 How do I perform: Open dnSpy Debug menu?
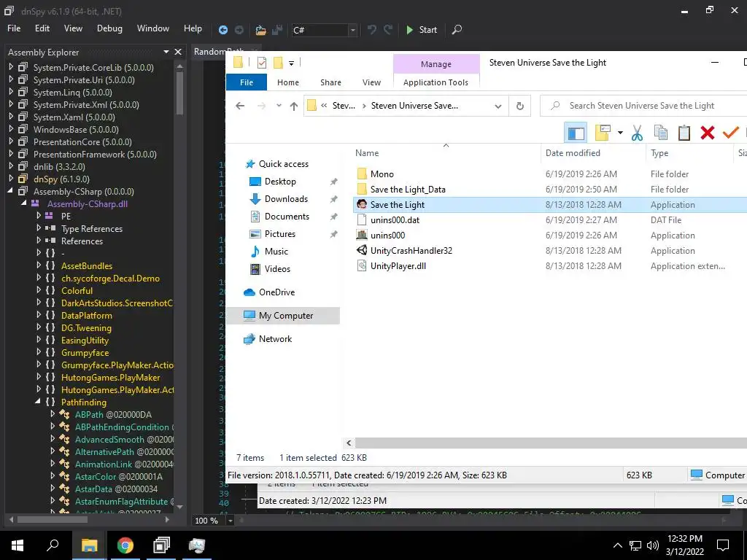(109, 28)
